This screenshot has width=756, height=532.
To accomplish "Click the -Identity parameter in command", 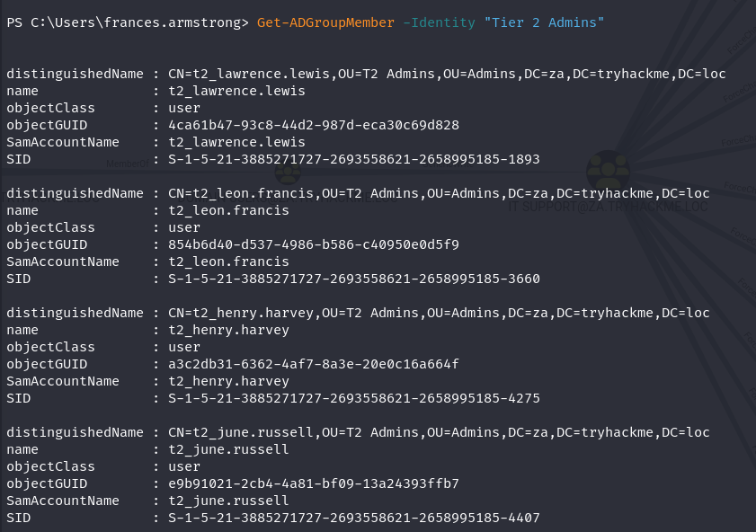I will click(439, 22).
